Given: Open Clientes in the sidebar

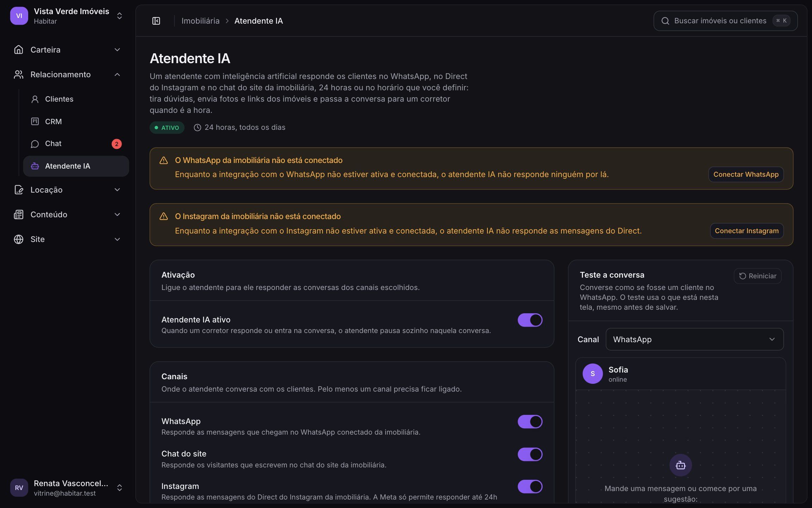Looking at the screenshot, I should click(x=76, y=99).
